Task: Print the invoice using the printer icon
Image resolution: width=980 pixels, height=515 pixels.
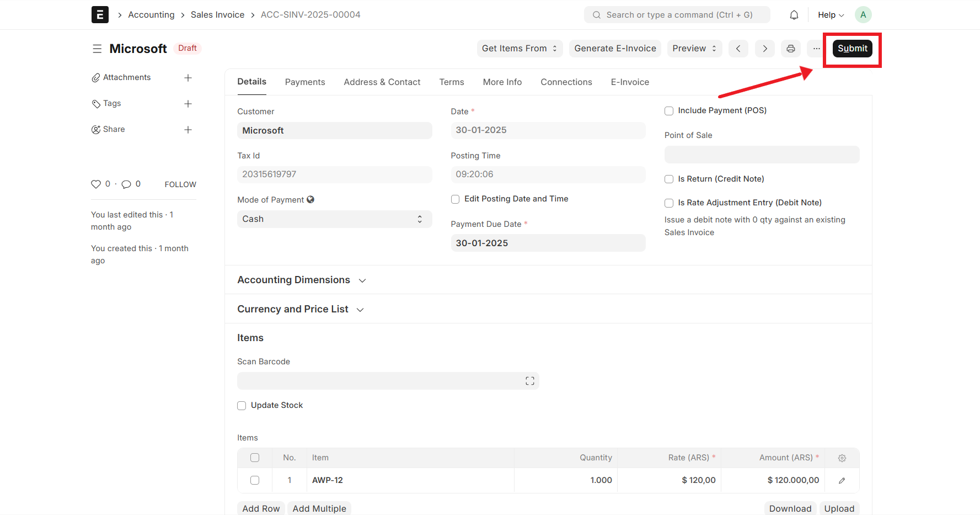Action: tap(790, 49)
